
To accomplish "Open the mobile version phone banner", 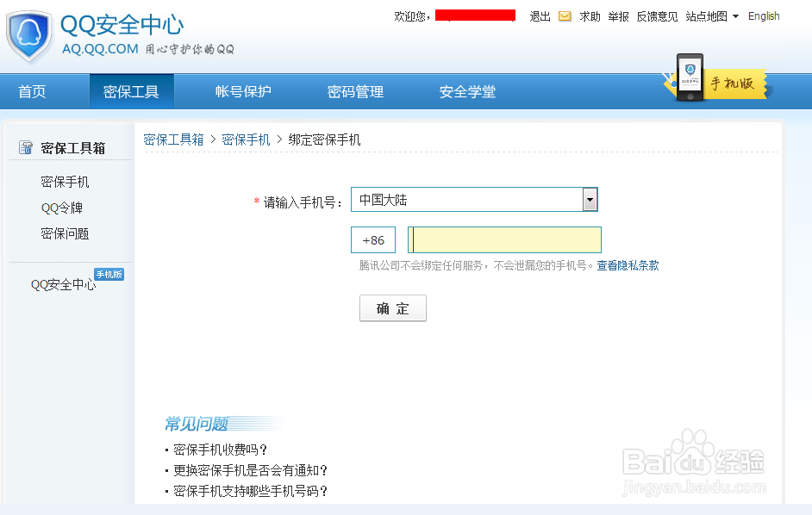I will [x=717, y=78].
